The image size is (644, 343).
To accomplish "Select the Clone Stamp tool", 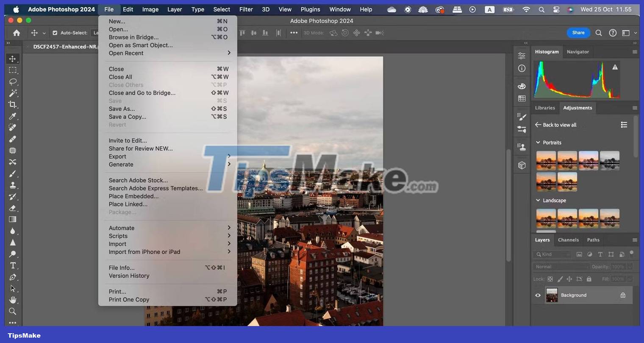I will point(13,185).
